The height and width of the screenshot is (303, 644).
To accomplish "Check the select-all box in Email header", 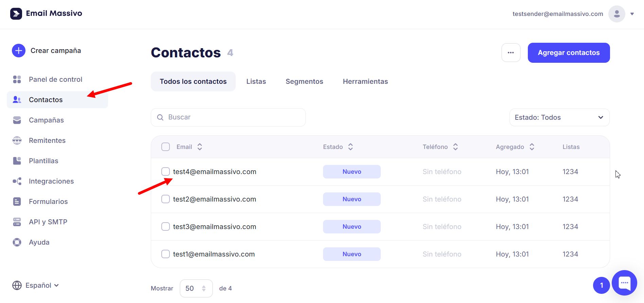I will point(165,147).
